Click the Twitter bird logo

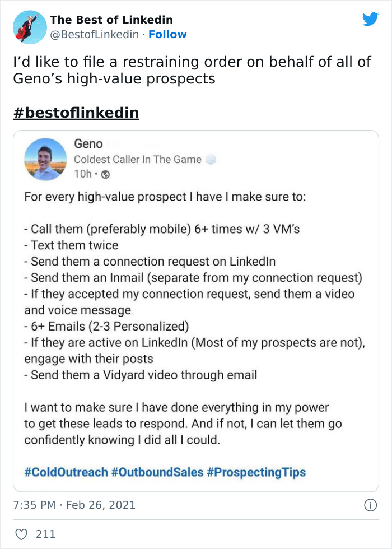click(371, 19)
